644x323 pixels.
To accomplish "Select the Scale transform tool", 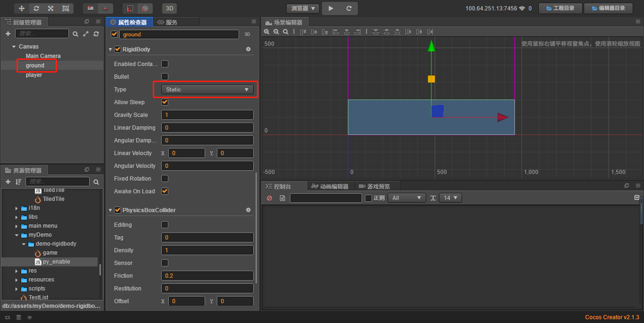I will coord(50,8).
